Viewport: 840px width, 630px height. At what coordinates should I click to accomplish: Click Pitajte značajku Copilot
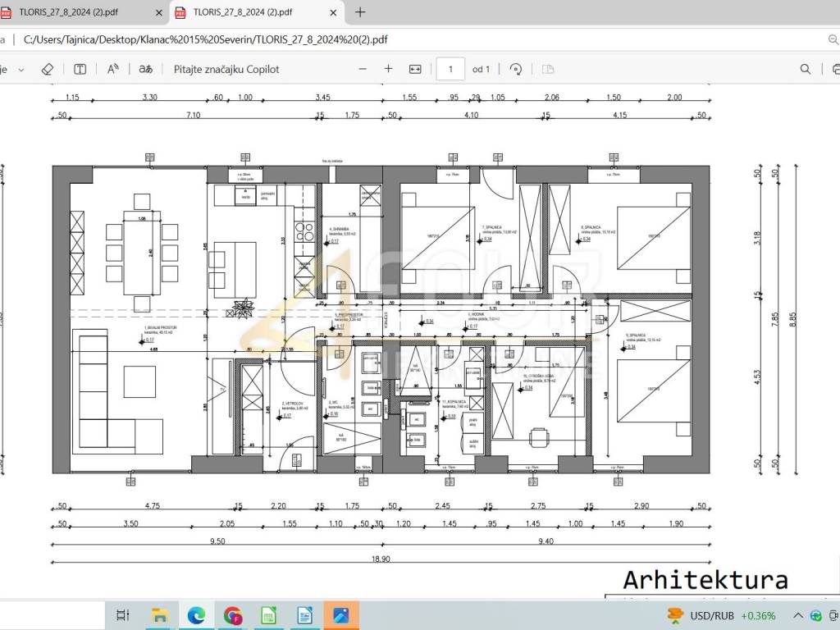(x=226, y=69)
